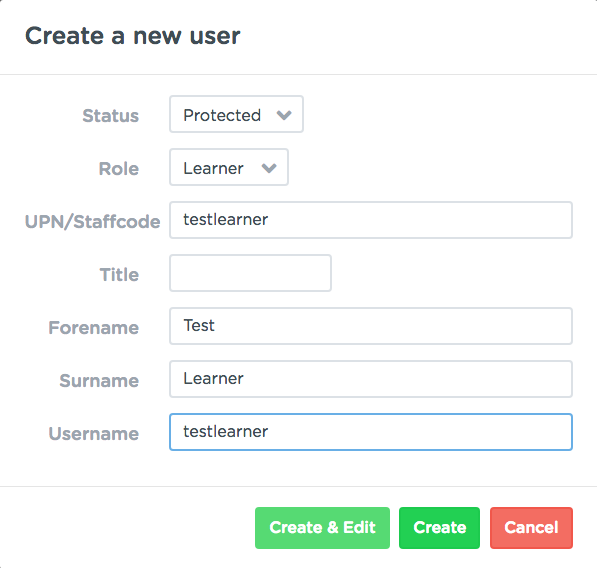Viewport: 597px width, 568px height.
Task: Focus the Username field with testlearner
Action: tap(371, 432)
